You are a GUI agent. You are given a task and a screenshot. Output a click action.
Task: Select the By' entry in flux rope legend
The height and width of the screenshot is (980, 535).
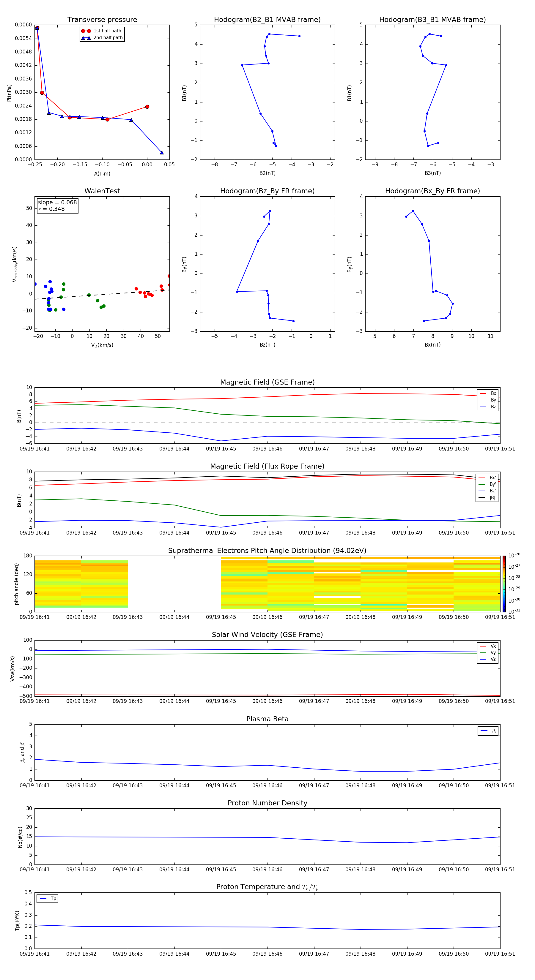coord(487,485)
